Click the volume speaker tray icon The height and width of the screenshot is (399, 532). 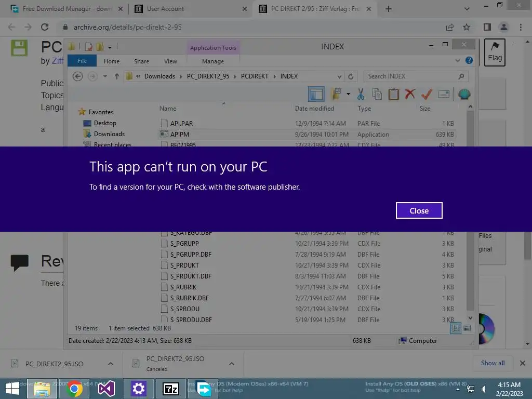[483, 389]
